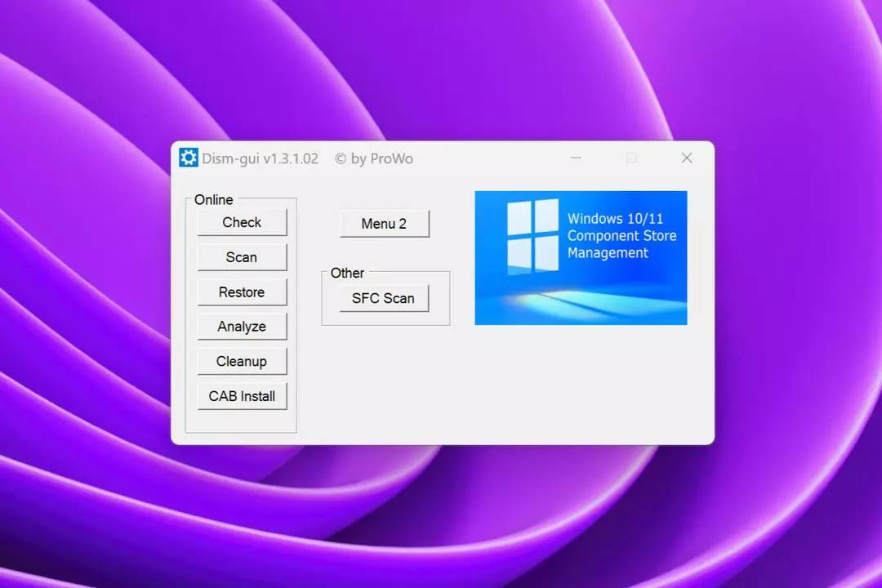Screen dimensions: 882x588
Task: Minimize the Dism-gui window
Action: (x=576, y=158)
